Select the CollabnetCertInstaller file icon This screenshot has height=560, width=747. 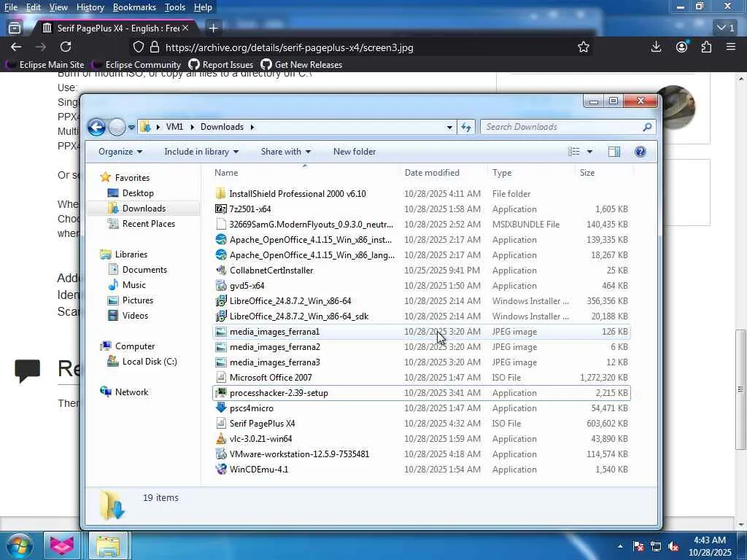220,270
